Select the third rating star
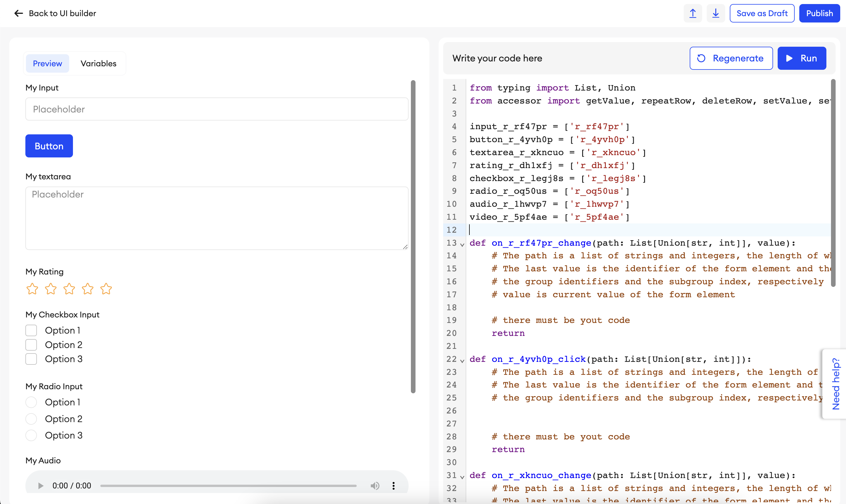Viewport: 846px width, 504px height. [69, 289]
